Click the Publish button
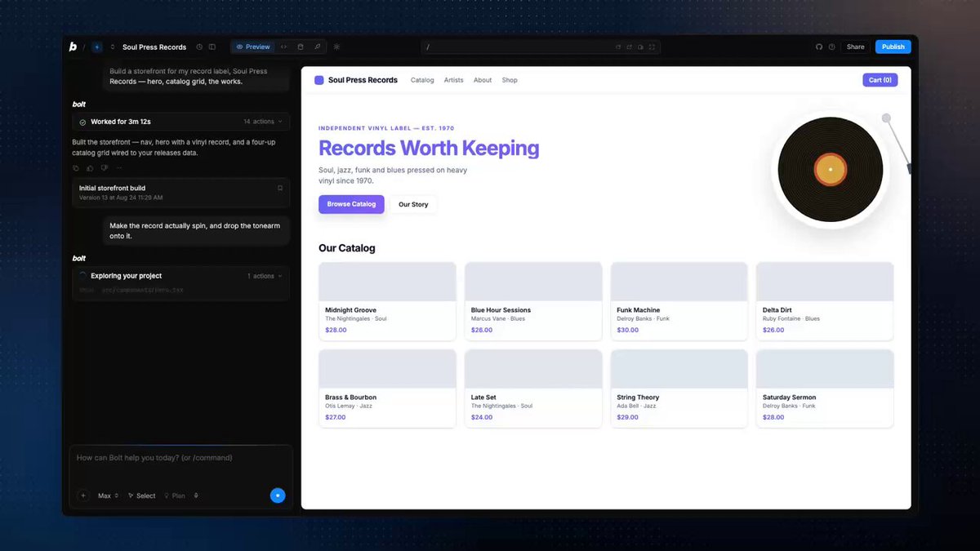This screenshot has height=551, width=980. point(893,47)
